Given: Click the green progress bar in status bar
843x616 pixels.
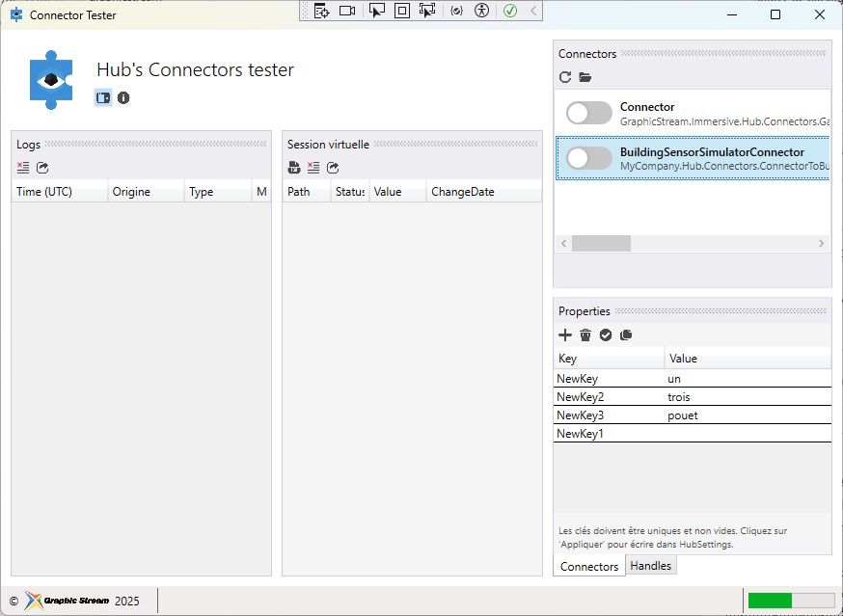Looking at the screenshot, I should click(x=791, y=601).
